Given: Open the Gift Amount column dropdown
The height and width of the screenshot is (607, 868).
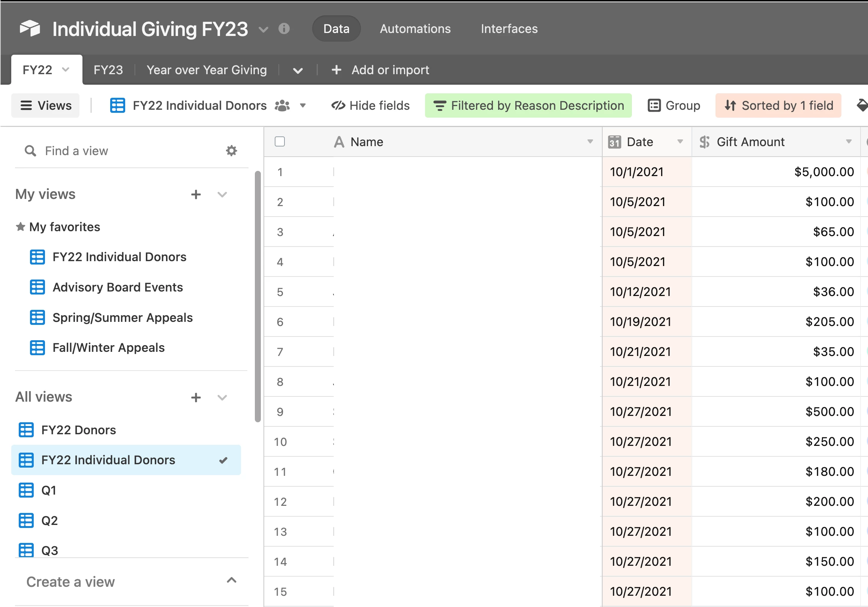Looking at the screenshot, I should tap(849, 142).
